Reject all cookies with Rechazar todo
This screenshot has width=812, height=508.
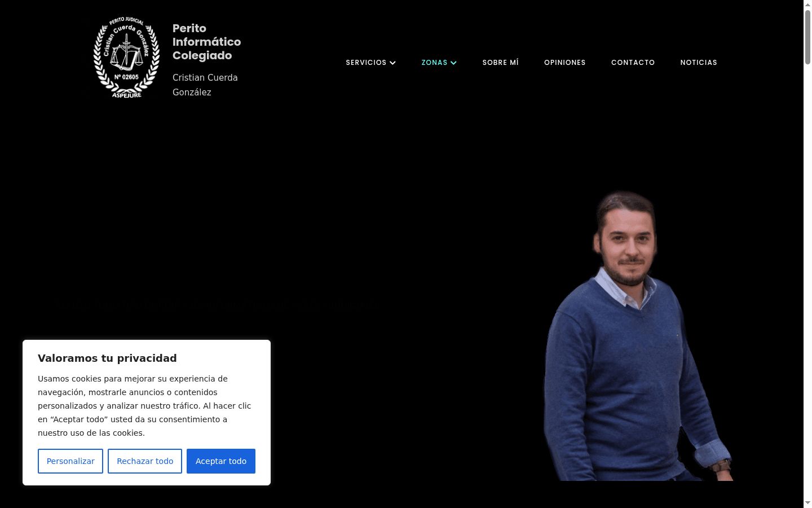pyautogui.click(x=145, y=461)
